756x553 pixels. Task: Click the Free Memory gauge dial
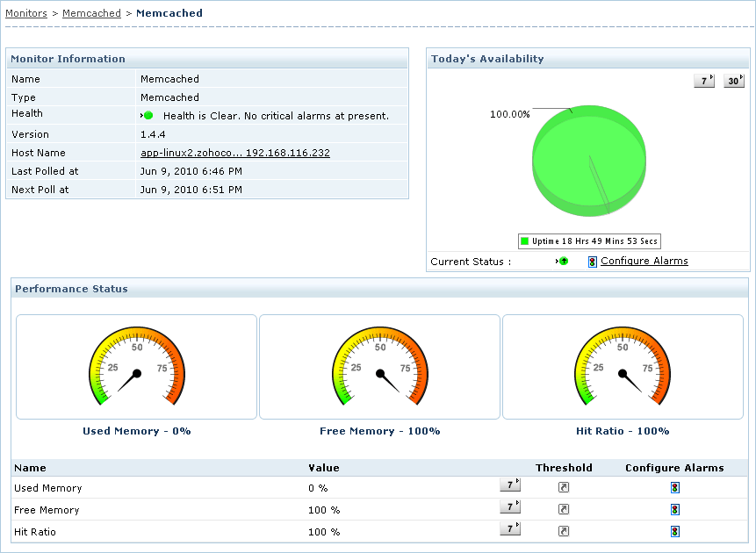pos(380,366)
